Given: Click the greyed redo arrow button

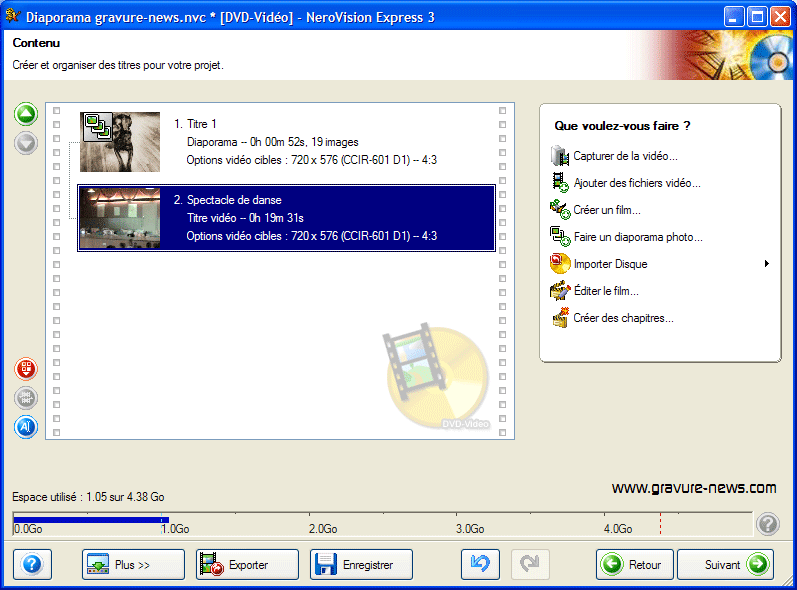Looking at the screenshot, I should 530,564.
